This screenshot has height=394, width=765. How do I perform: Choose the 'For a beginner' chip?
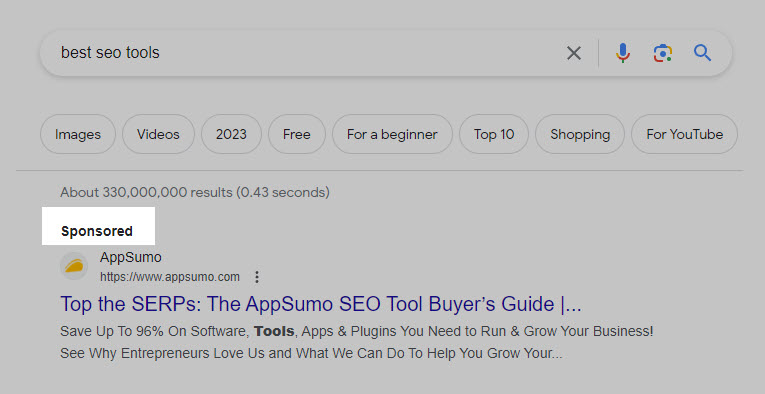(x=392, y=134)
